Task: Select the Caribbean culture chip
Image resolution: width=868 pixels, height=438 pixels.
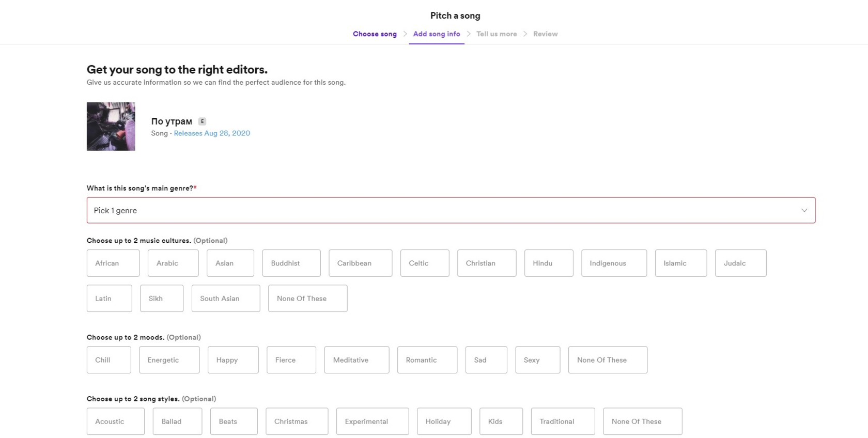Action: tap(360, 263)
